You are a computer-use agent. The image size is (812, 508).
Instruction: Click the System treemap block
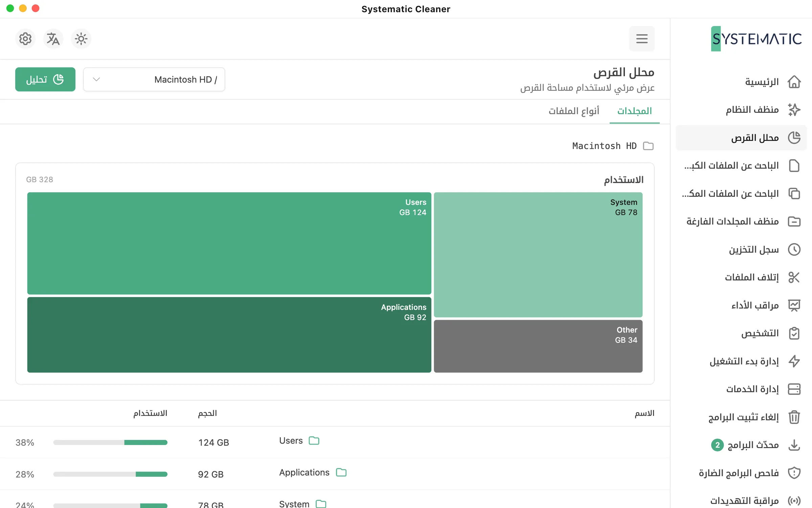[538, 255]
